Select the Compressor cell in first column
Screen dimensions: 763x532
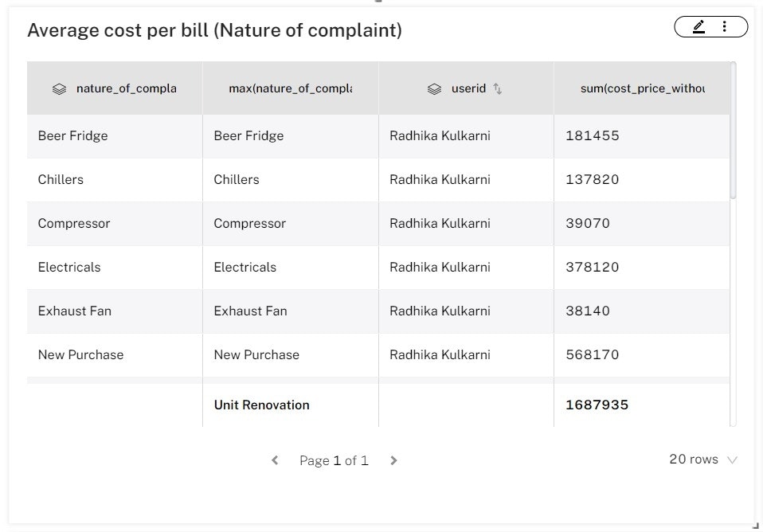tap(74, 223)
